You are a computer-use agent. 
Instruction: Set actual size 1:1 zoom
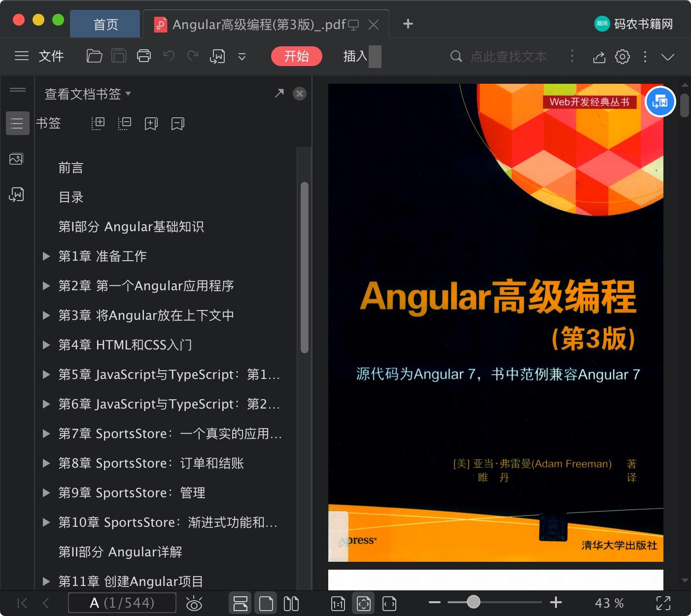click(x=338, y=603)
